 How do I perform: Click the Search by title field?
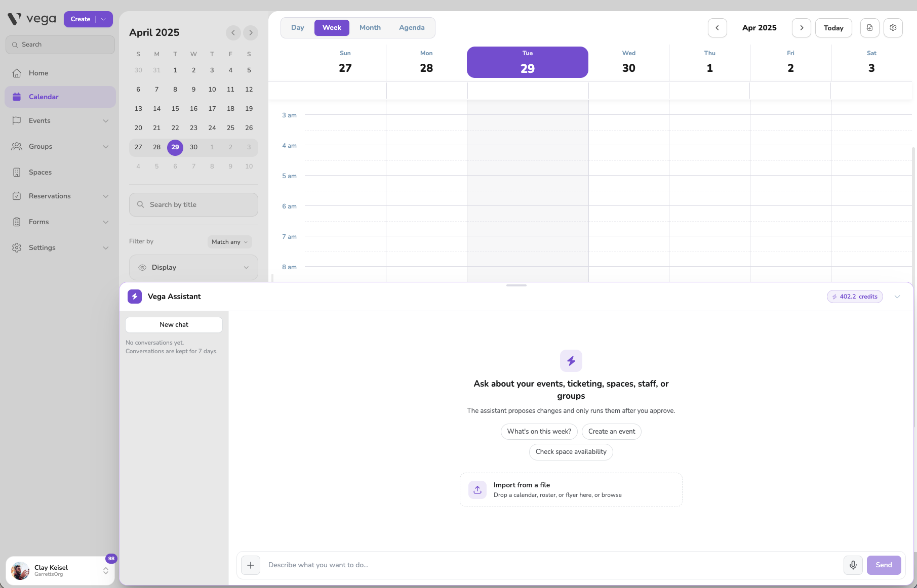tap(193, 204)
